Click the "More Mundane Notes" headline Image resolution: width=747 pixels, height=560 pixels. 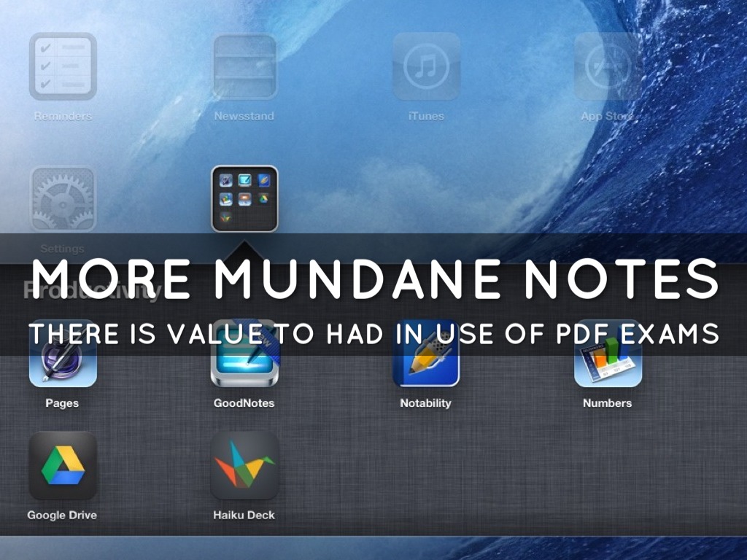[373, 279]
